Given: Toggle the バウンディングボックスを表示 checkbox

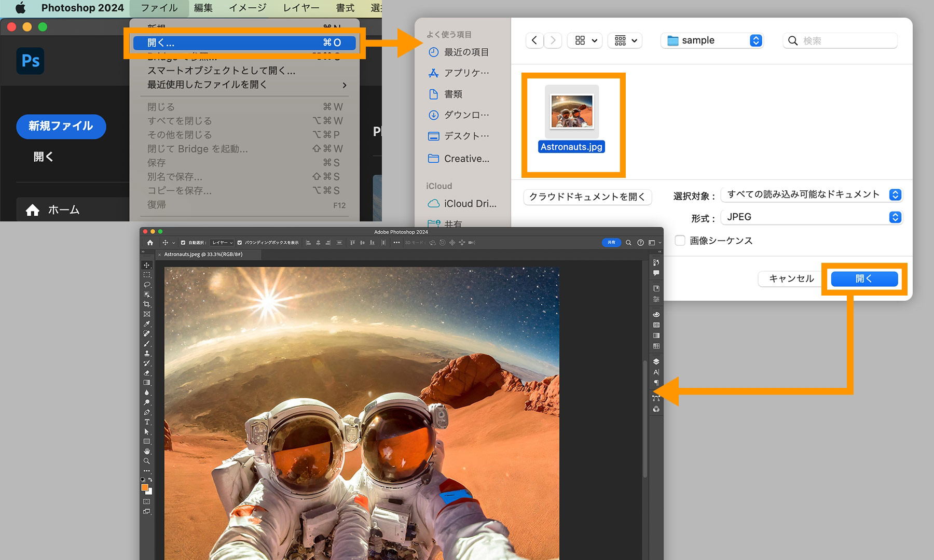Looking at the screenshot, I should (x=240, y=243).
